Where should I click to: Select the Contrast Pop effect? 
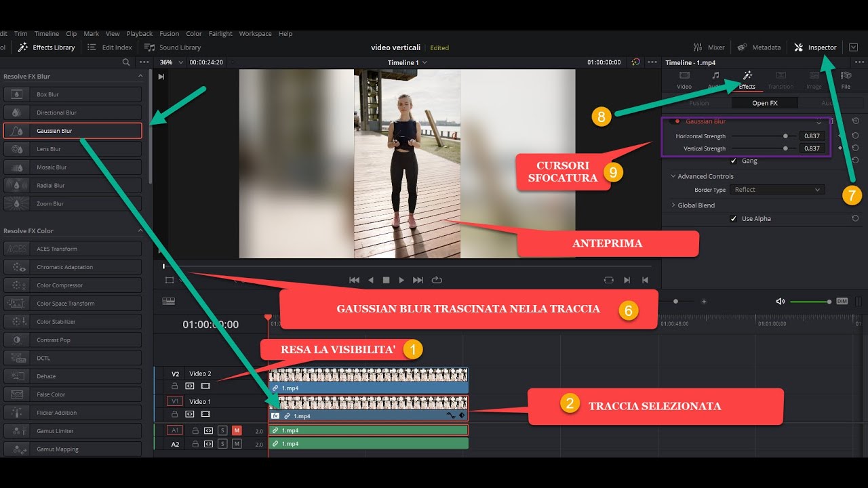click(x=73, y=340)
